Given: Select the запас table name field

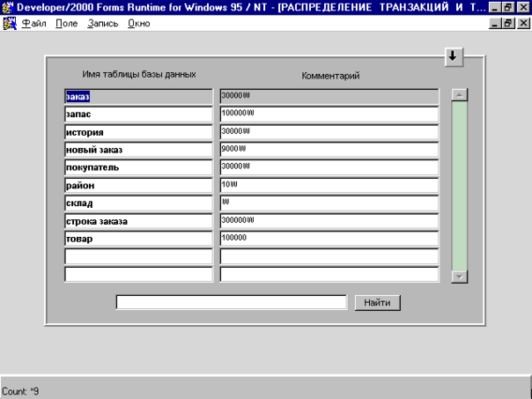Looking at the screenshot, I should (139, 115).
